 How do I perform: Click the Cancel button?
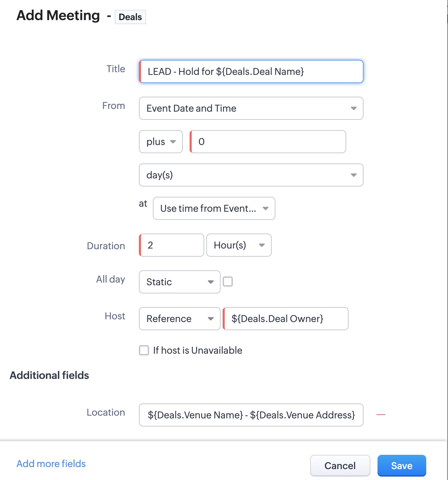click(x=340, y=465)
